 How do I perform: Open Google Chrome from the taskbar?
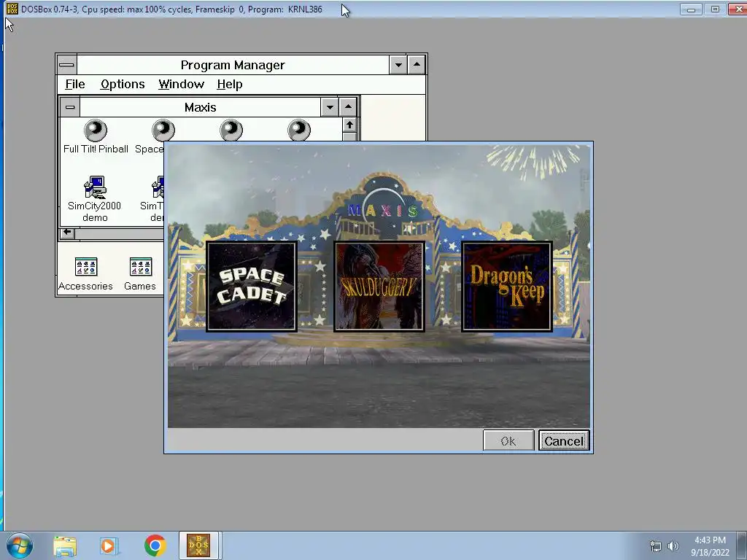click(x=155, y=545)
